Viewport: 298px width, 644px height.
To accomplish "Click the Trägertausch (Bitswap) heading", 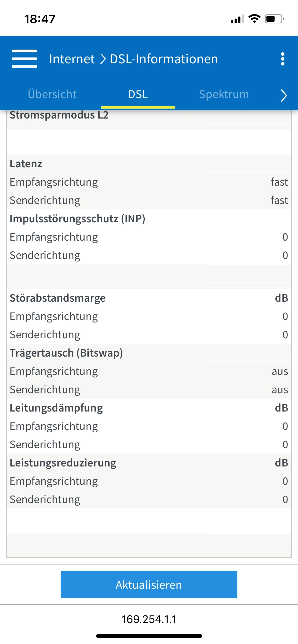I will tap(66, 353).
